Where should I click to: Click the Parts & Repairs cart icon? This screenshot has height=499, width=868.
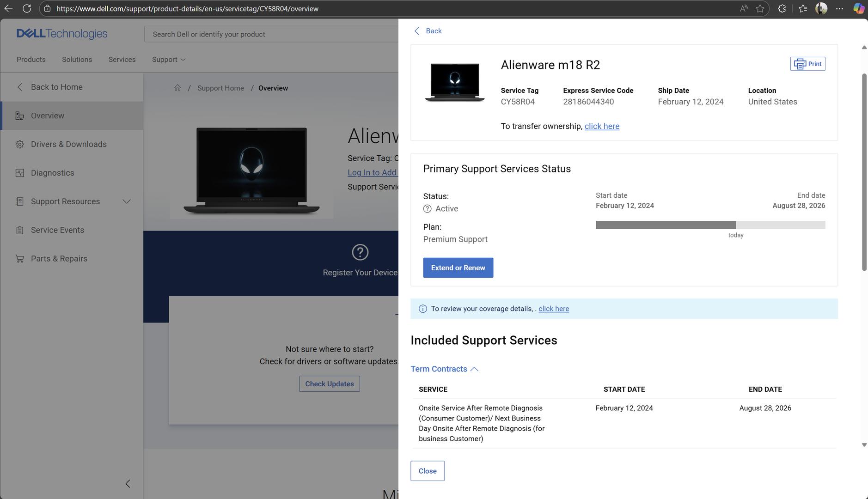pyautogui.click(x=19, y=259)
